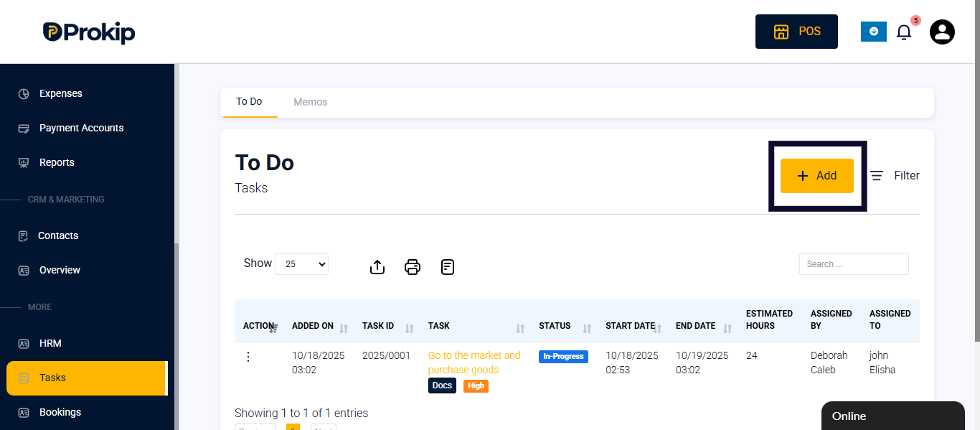Click the Estimated Hours column header
This screenshot has width=980, height=430.
[770, 319]
